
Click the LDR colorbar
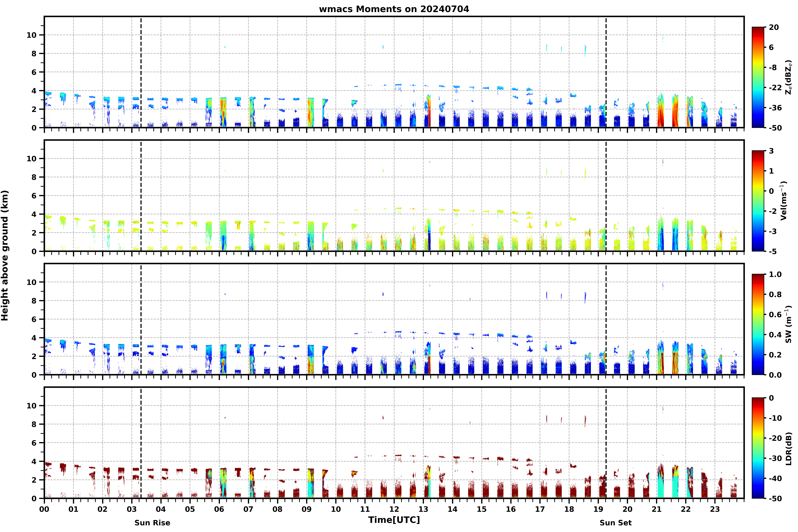(758, 448)
